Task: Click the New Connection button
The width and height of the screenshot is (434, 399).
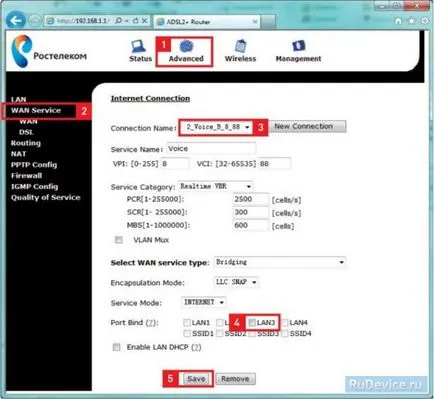Action: click(x=307, y=126)
